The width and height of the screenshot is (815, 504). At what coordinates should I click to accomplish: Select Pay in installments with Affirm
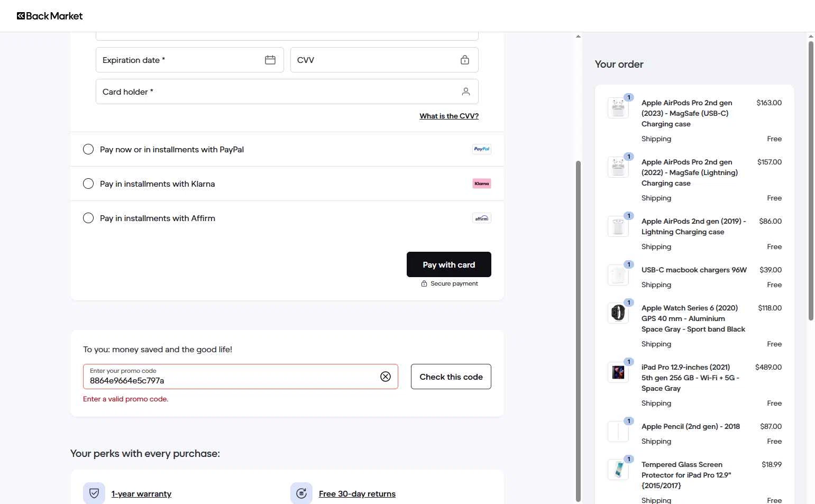(x=88, y=218)
